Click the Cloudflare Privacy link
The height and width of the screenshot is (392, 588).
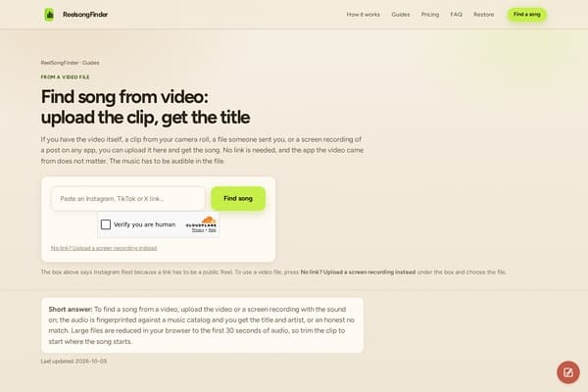click(x=198, y=230)
